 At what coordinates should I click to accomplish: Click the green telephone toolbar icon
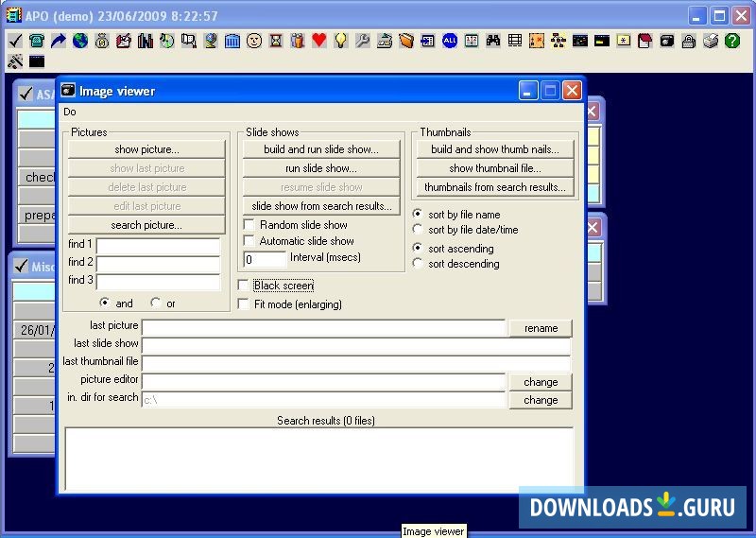(37, 41)
